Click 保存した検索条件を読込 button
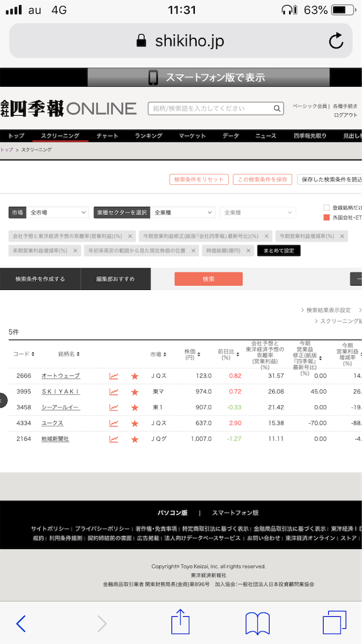The image size is (362, 644). point(329,179)
